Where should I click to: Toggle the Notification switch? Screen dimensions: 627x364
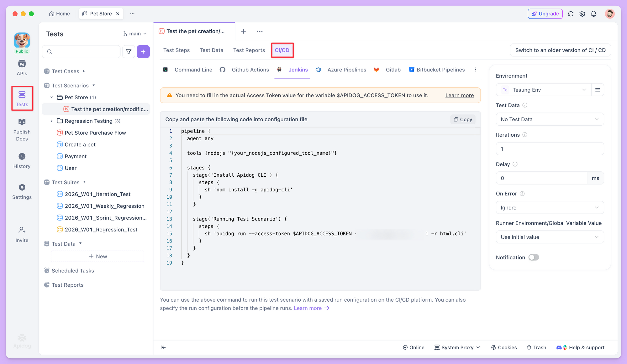(x=534, y=257)
